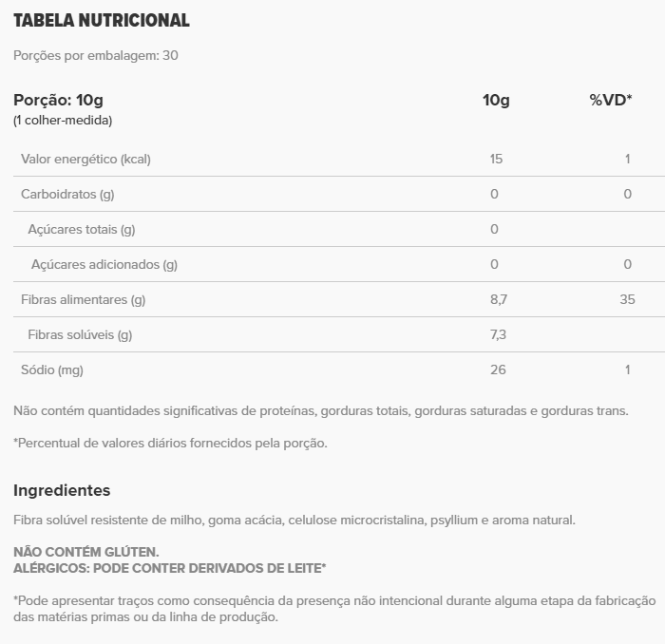Click the 35 percent daily value
Image resolution: width=665 pixels, height=644 pixels.
pyautogui.click(x=627, y=299)
